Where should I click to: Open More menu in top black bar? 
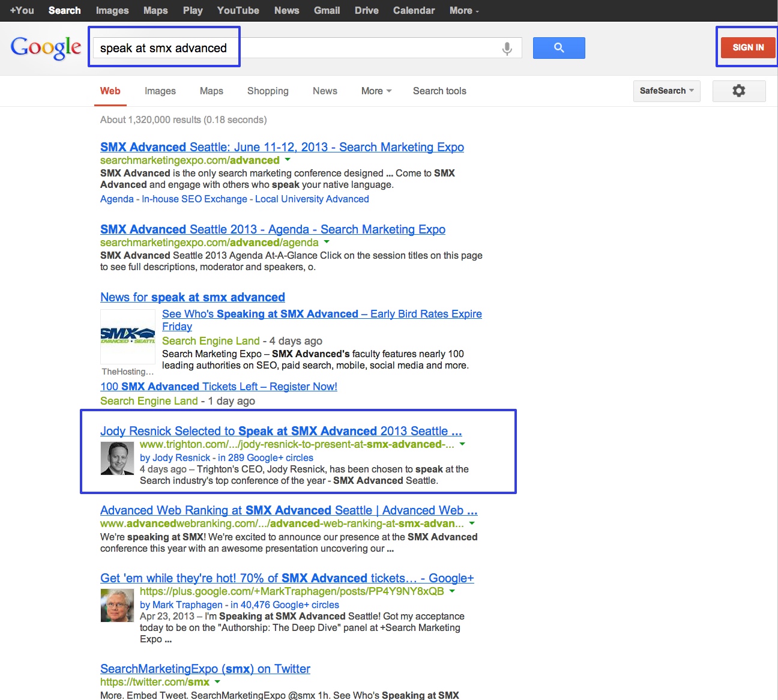click(x=464, y=10)
